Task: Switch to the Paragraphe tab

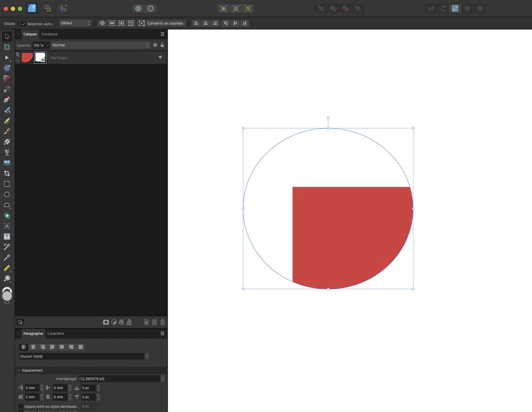Action: coord(33,333)
